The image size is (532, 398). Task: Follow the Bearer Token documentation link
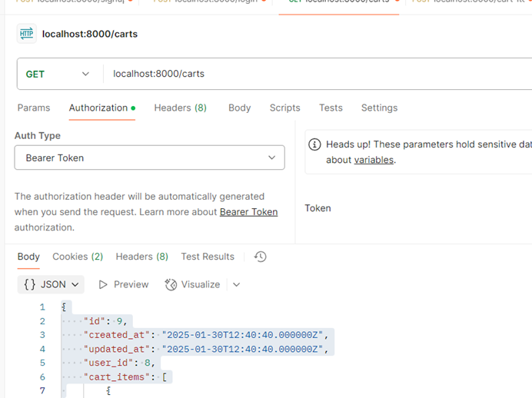click(x=248, y=212)
